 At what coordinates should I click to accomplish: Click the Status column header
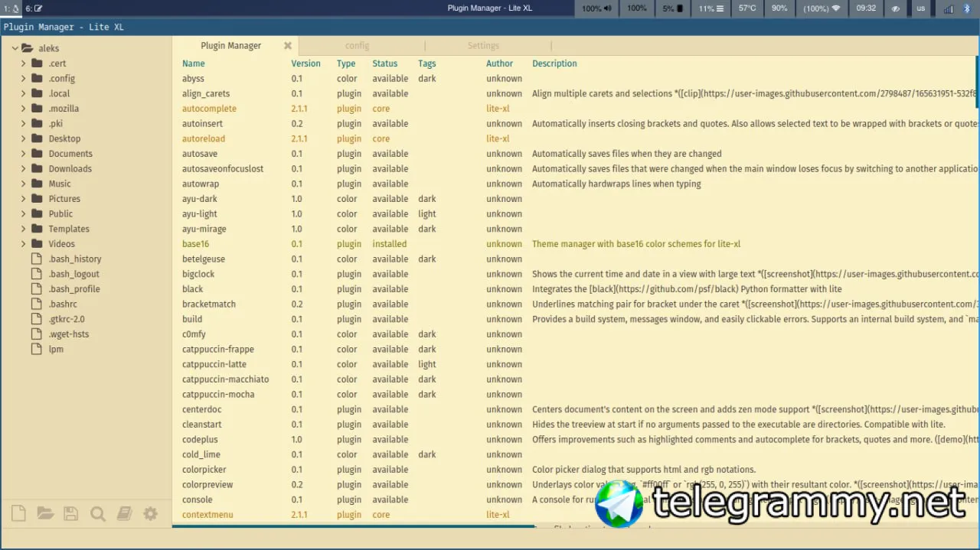385,63
